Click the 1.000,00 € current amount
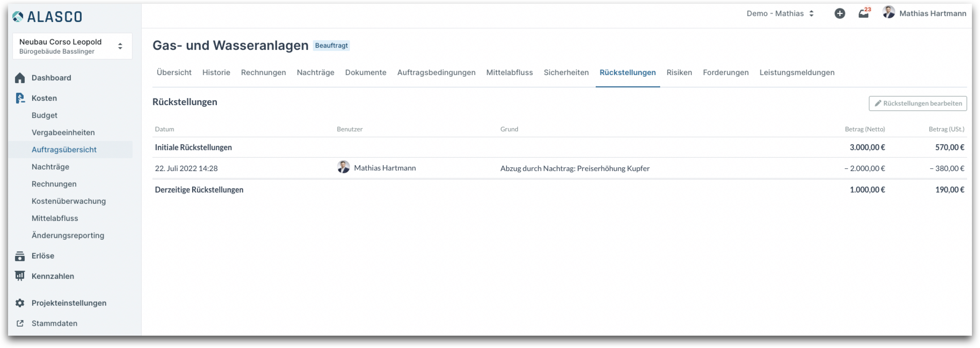The height and width of the screenshot is (348, 980). point(867,190)
